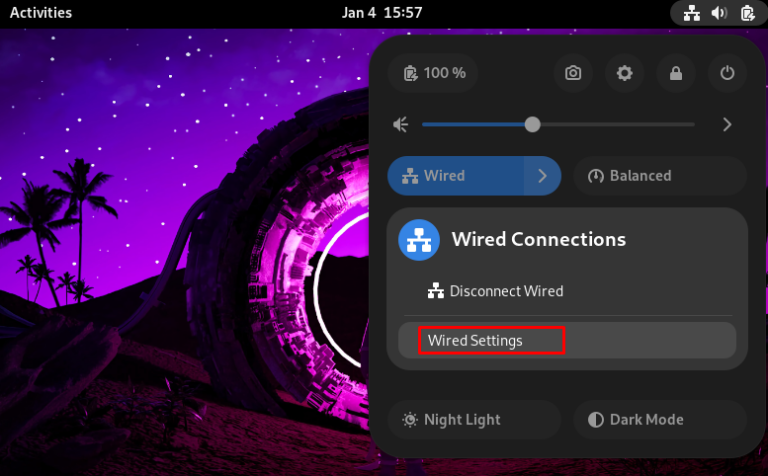This screenshot has height=476, width=768.
Task: Click the battery icon in top bar
Action: [746, 13]
